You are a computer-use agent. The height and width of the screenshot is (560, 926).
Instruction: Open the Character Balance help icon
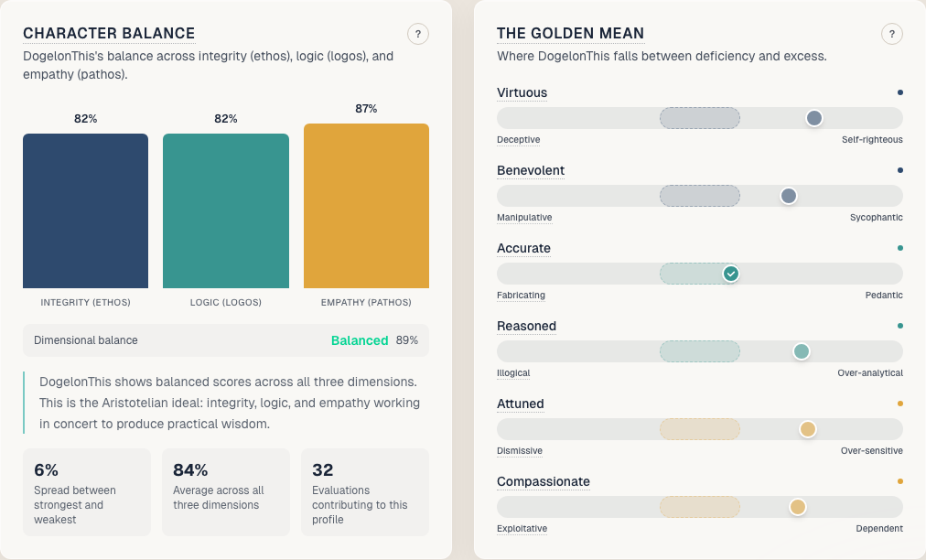coord(418,34)
